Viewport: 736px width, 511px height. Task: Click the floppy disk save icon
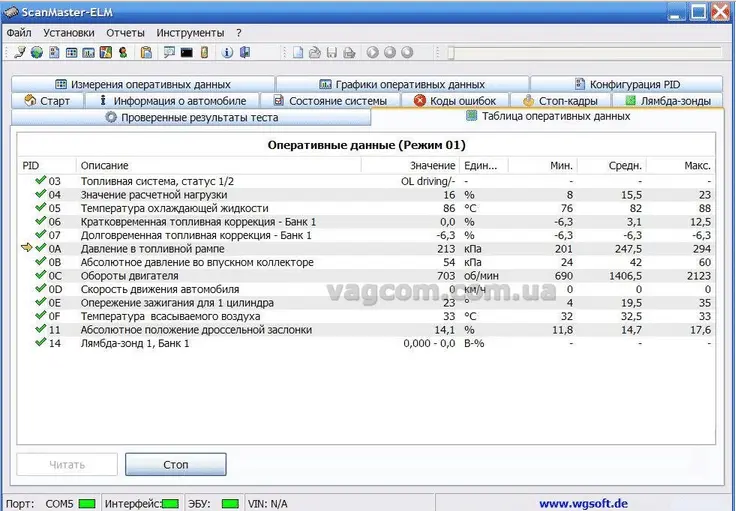332,53
